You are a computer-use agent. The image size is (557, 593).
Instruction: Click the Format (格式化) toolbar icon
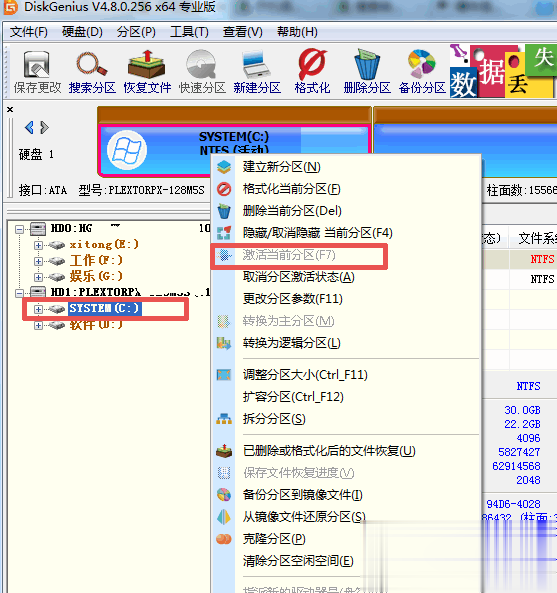point(312,72)
